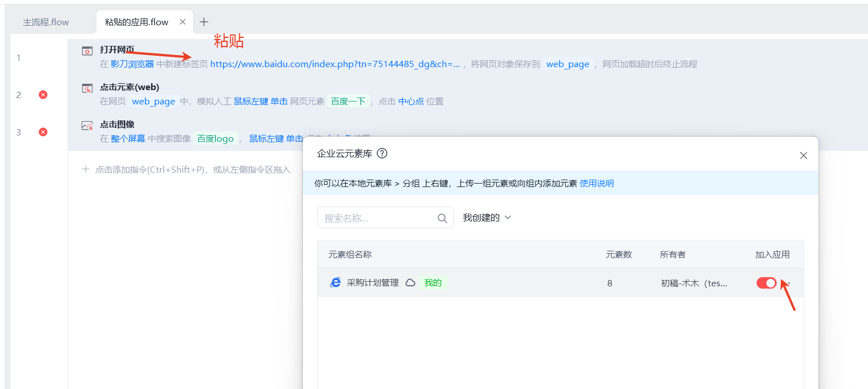Click the red error icon on line 3

click(x=43, y=132)
